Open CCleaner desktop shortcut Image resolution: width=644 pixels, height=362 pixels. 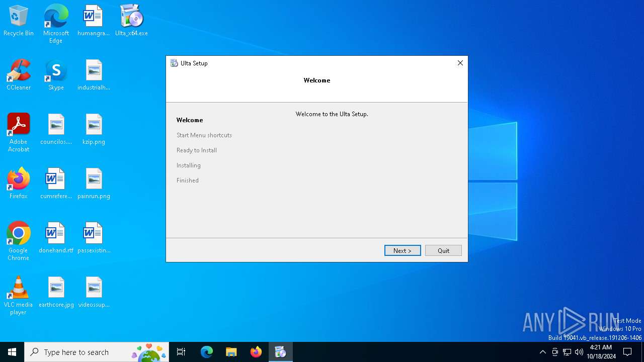pyautogui.click(x=19, y=75)
